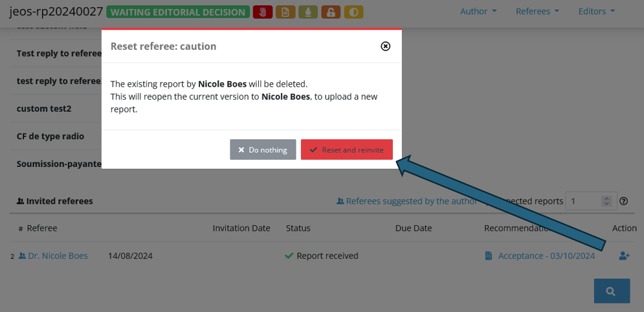Screen dimensions: 644x312
Task: Choose Do nothing in the dialog
Action: coord(263,150)
